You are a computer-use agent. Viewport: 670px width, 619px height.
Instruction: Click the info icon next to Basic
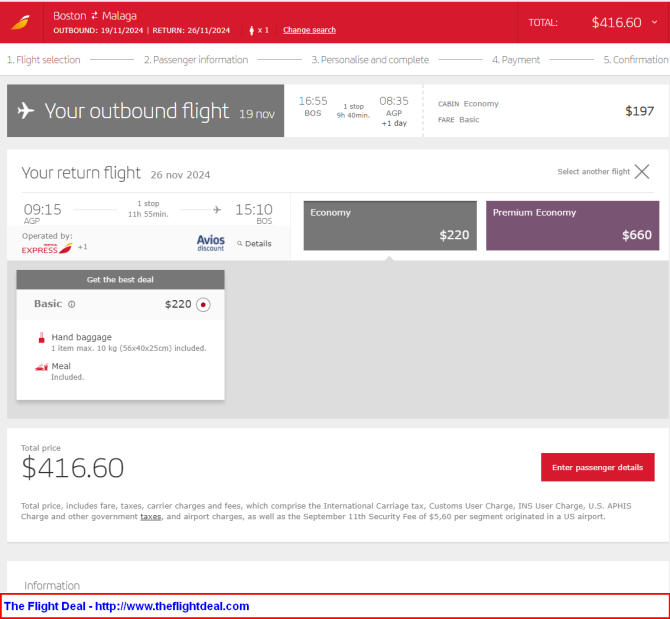pyautogui.click(x=72, y=304)
